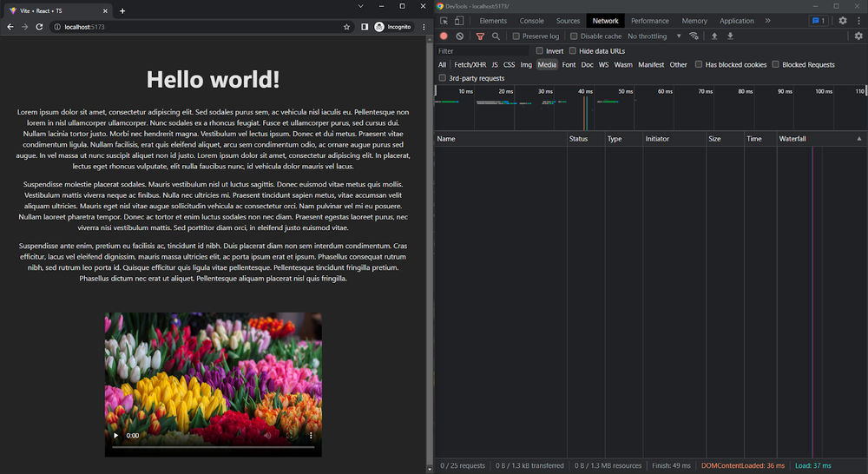Click the record network log button
This screenshot has width=868, height=474.
click(x=444, y=36)
